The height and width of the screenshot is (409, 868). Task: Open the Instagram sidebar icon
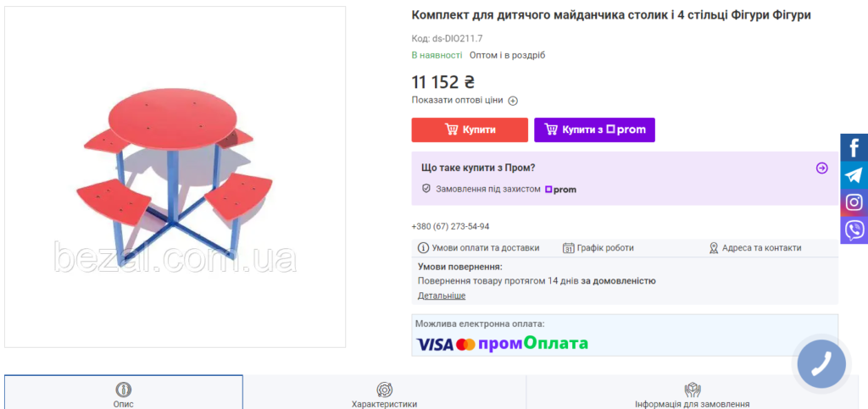[x=854, y=202]
